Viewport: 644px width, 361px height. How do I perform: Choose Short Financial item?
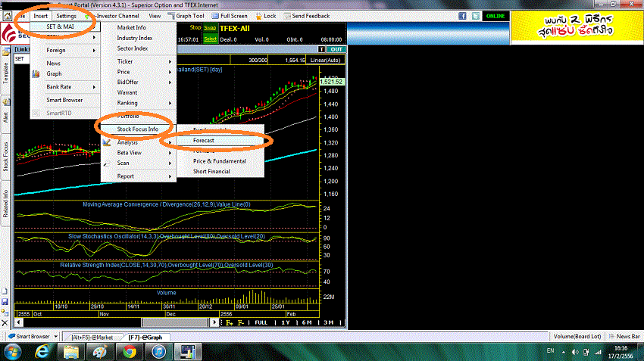211,172
